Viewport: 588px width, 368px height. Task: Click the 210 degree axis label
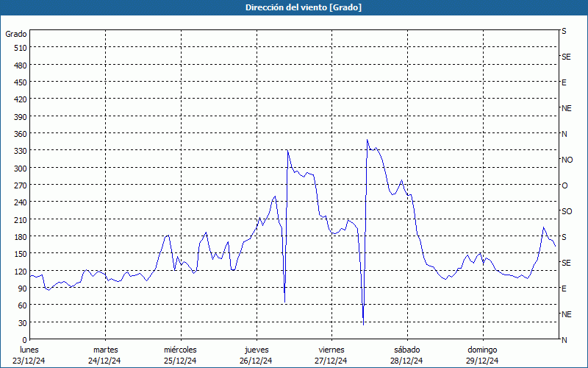point(21,219)
